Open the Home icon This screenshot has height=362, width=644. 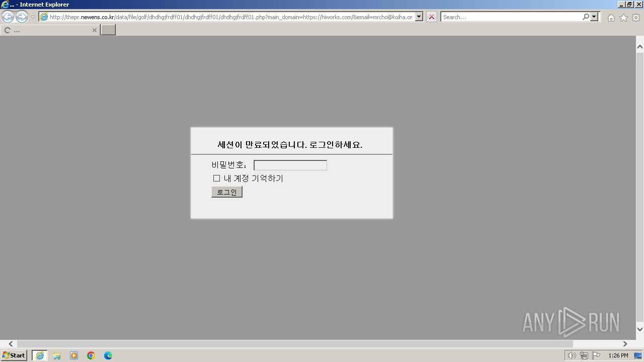[x=611, y=18]
